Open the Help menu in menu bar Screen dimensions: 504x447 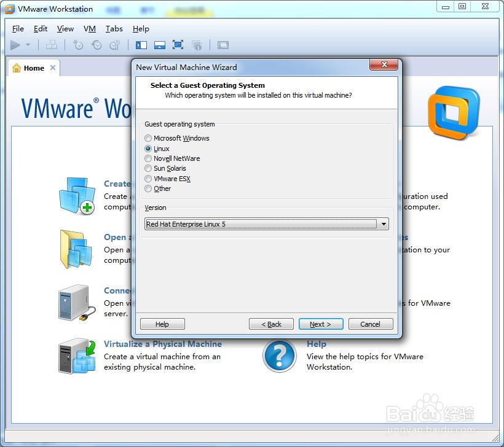click(141, 29)
